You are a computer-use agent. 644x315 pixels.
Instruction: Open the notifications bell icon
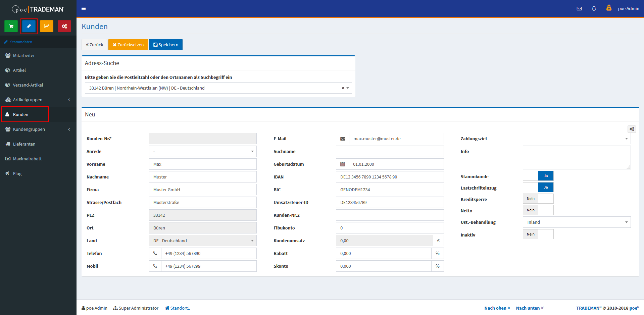[594, 9]
